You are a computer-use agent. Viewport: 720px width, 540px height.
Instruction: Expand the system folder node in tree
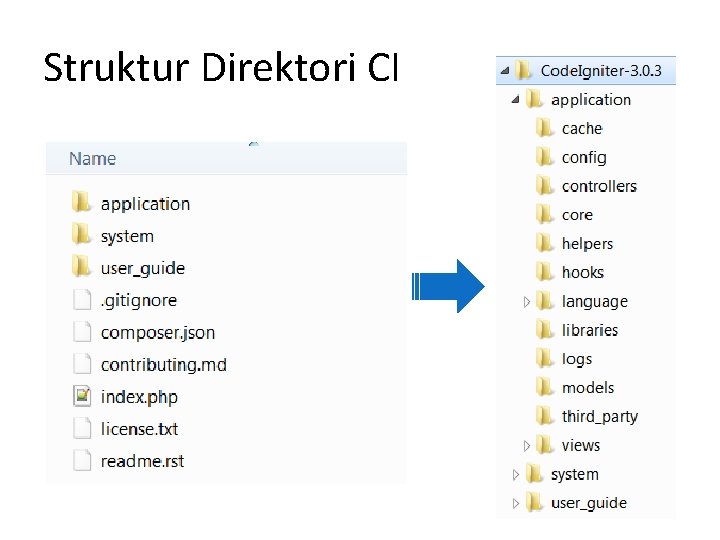pyautogui.click(x=516, y=474)
